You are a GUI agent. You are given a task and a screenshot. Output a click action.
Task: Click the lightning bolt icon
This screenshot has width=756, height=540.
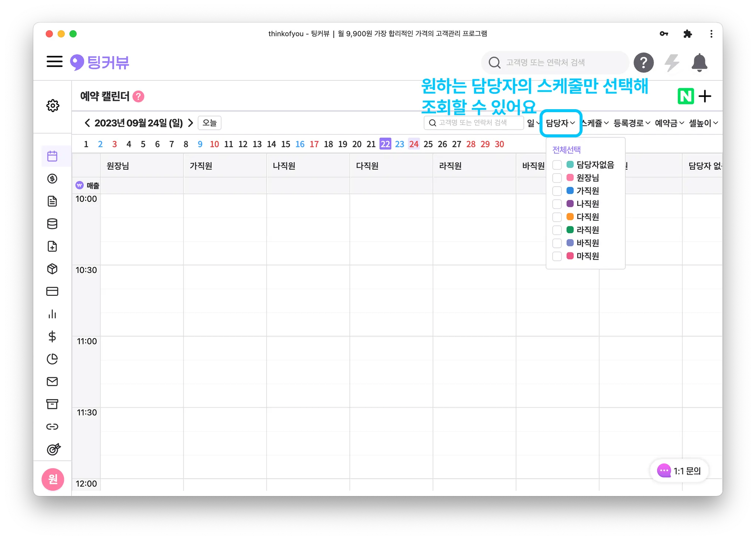(x=672, y=63)
